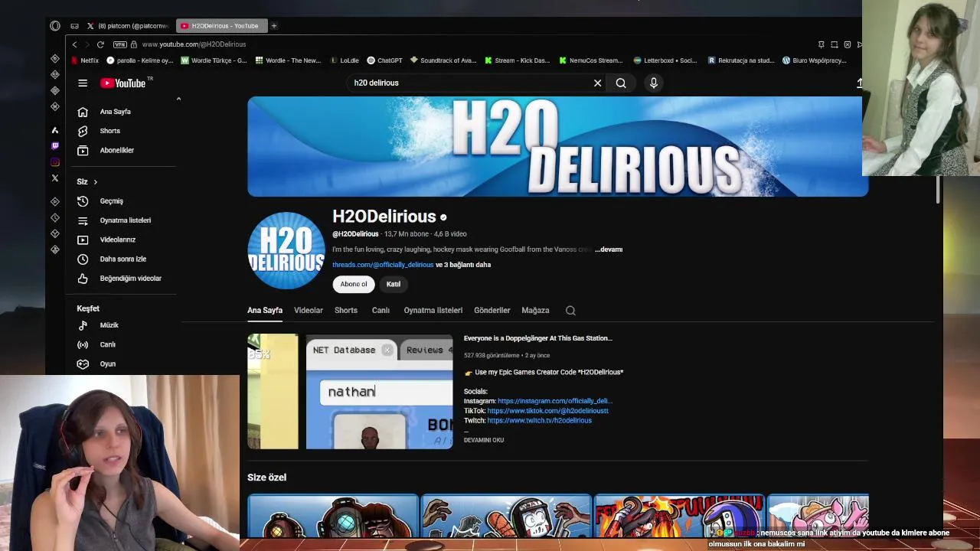This screenshot has height=551, width=980.
Task: Open X in the Opera sidebar
Action: click(55, 178)
